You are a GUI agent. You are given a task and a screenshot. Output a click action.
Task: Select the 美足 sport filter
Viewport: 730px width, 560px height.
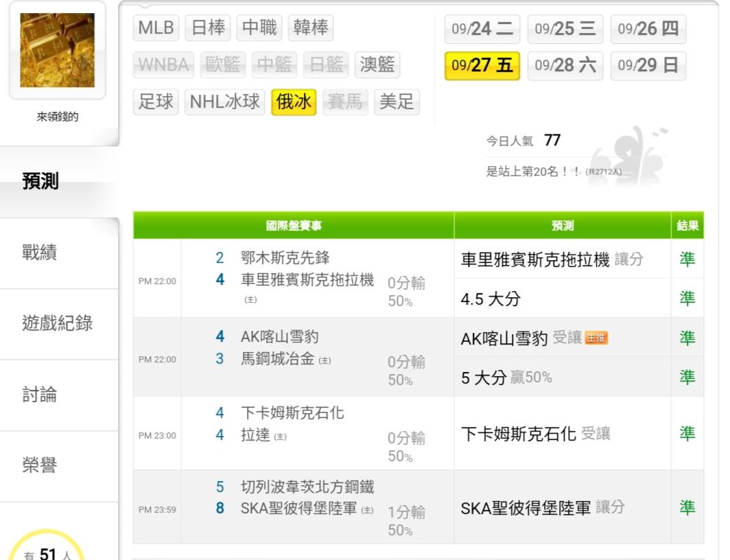[397, 102]
